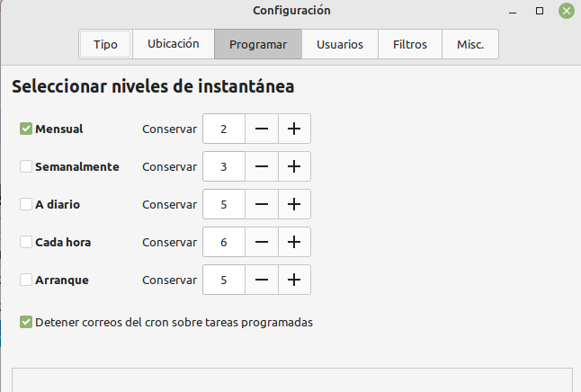Go to the Usuarios tab
Screen dimensions: 581x392
[x=340, y=44]
